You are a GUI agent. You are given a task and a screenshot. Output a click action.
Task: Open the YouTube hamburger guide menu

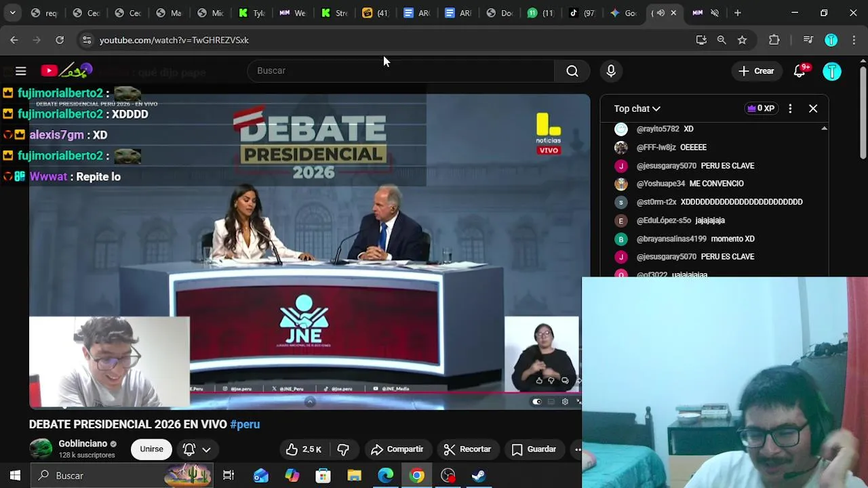pos(21,70)
